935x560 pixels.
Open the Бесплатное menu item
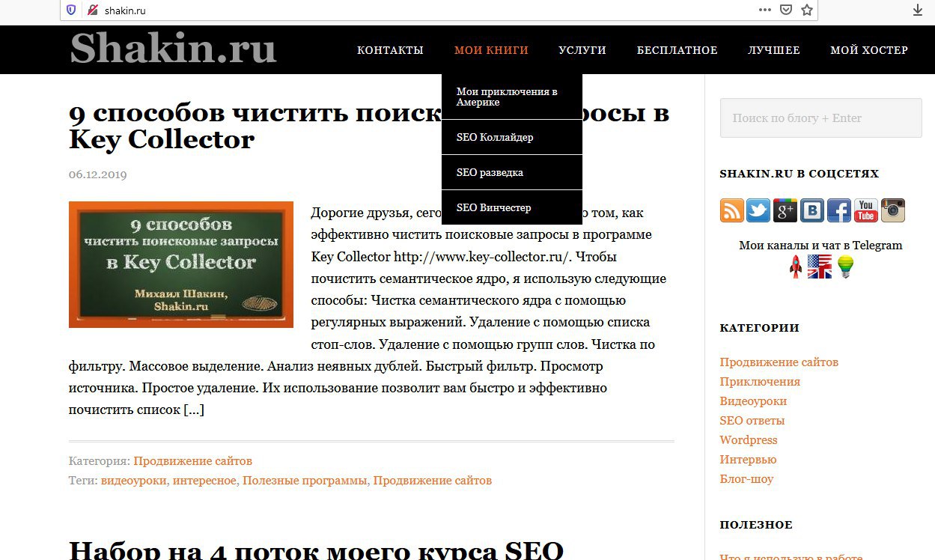[x=677, y=50]
